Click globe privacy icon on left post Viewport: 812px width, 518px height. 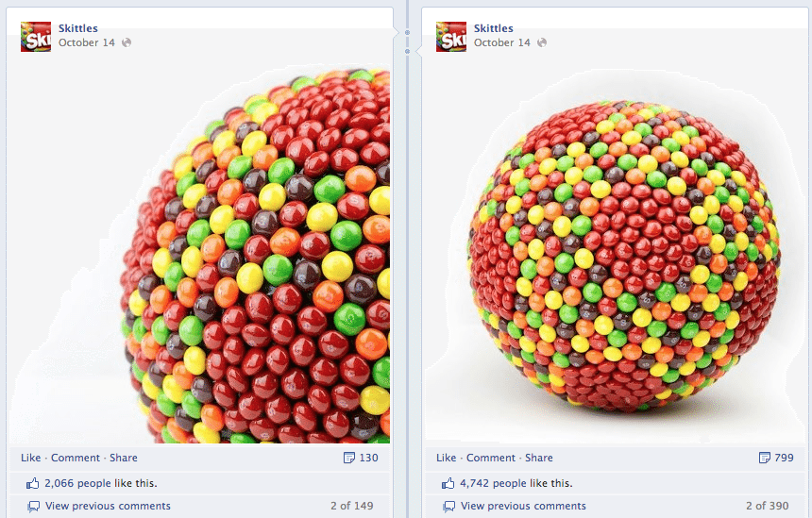pos(127,42)
